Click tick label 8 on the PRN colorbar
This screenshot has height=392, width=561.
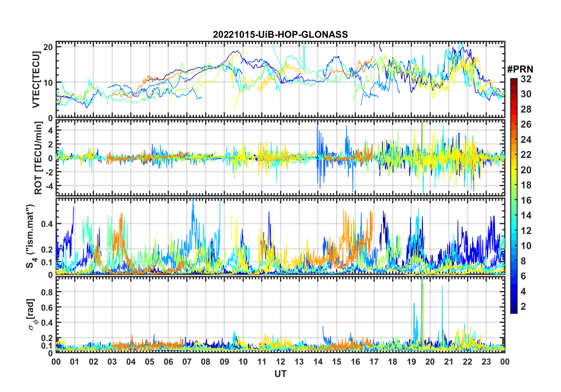coord(524,261)
